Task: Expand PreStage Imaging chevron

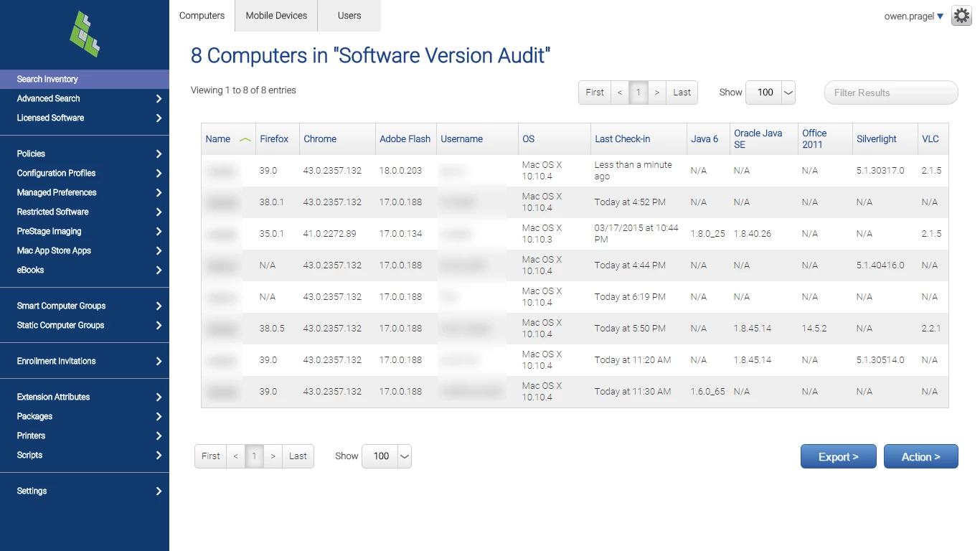Action: pos(159,231)
